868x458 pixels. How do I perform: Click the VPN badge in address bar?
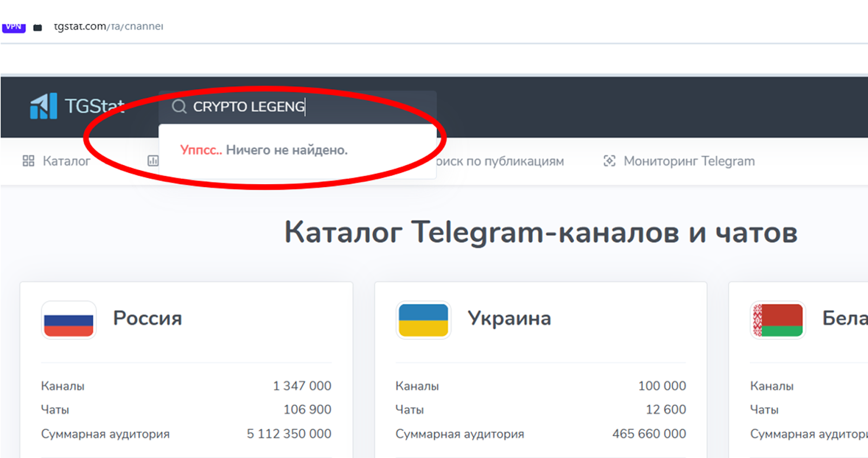14,27
